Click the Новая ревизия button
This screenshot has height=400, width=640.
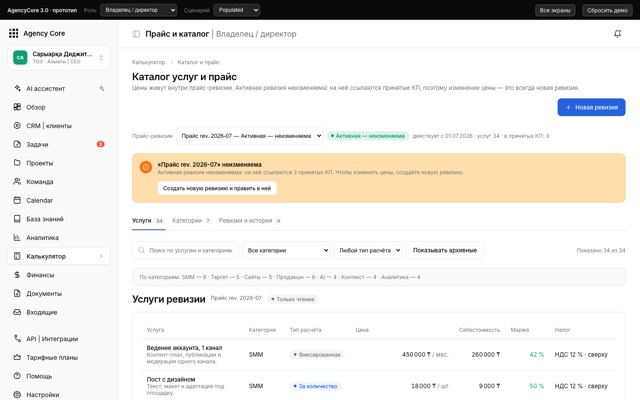(x=591, y=107)
